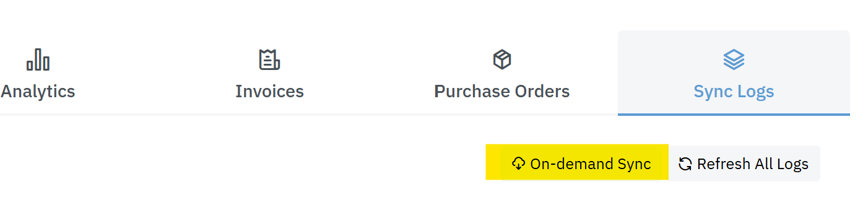Switch to the Invoices tab
868x223 pixels.
[x=269, y=73]
